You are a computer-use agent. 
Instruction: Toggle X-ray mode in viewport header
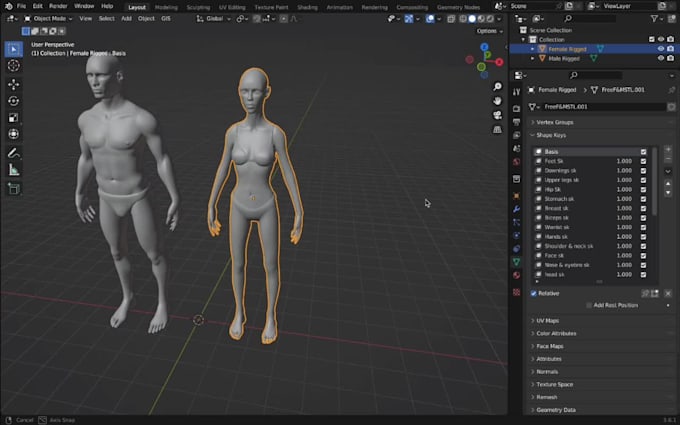click(x=451, y=19)
